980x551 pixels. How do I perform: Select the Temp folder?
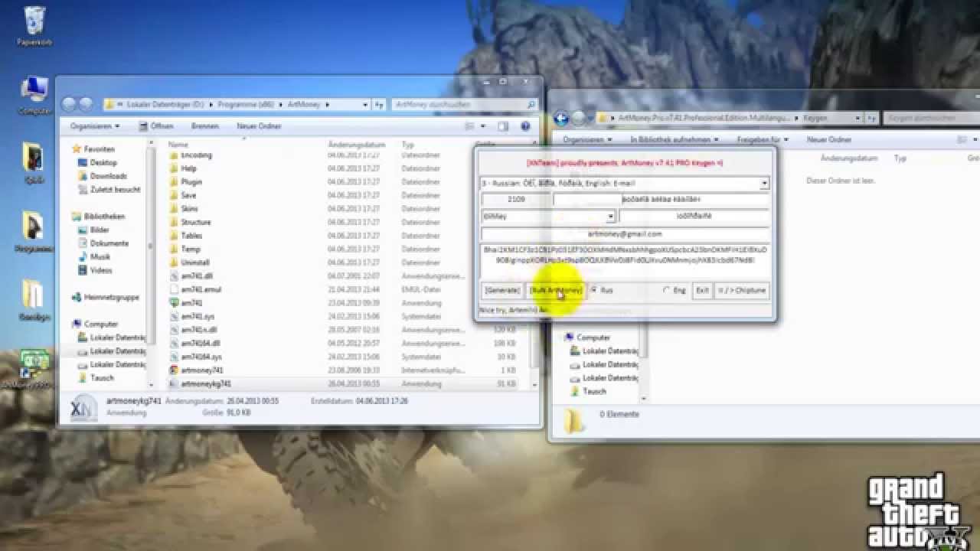pos(190,249)
